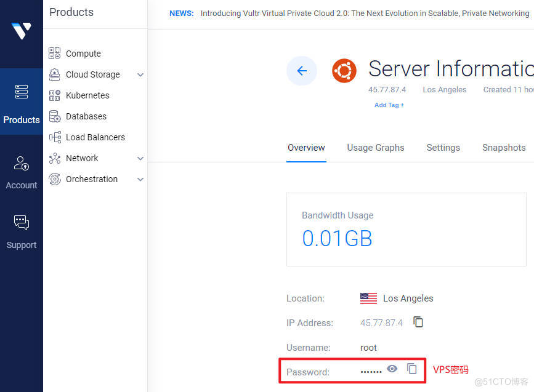Image resolution: width=534 pixels, height=392 pixels.
Task: Copy the password to clipboard
Action: (x=412, y=369)
